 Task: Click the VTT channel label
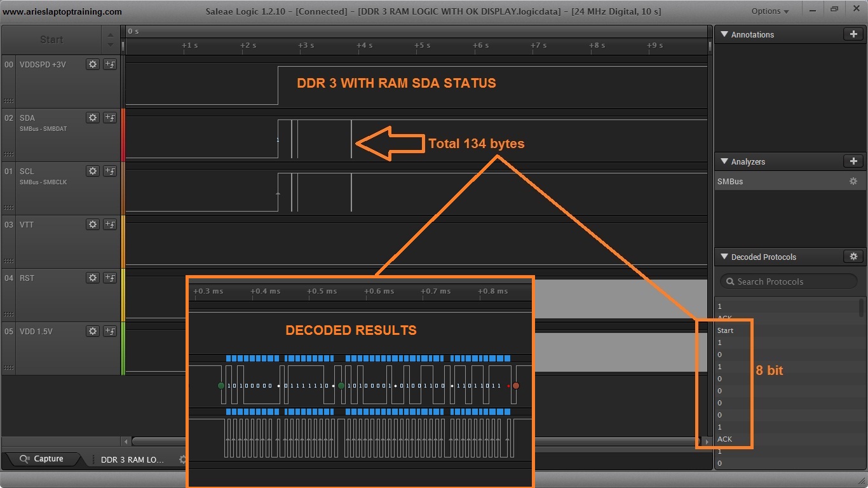click(27, 224)
